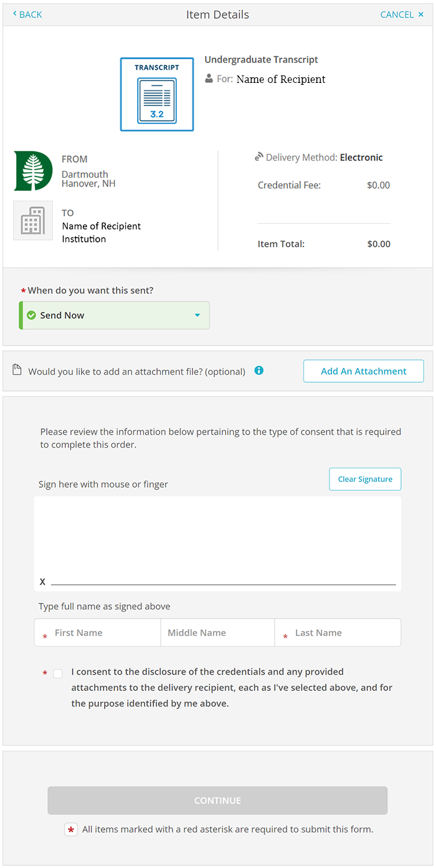Focus the Middle Name field

click(217, 633)
